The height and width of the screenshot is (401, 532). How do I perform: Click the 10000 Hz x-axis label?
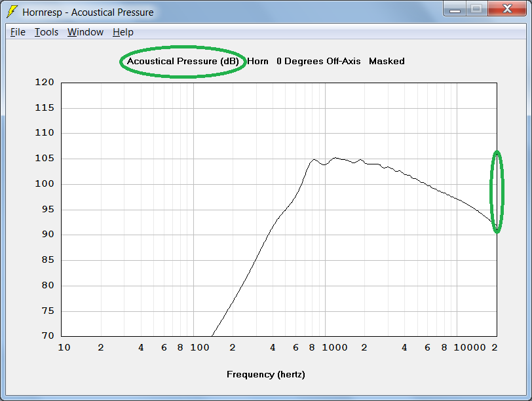(x=470, y=348)
